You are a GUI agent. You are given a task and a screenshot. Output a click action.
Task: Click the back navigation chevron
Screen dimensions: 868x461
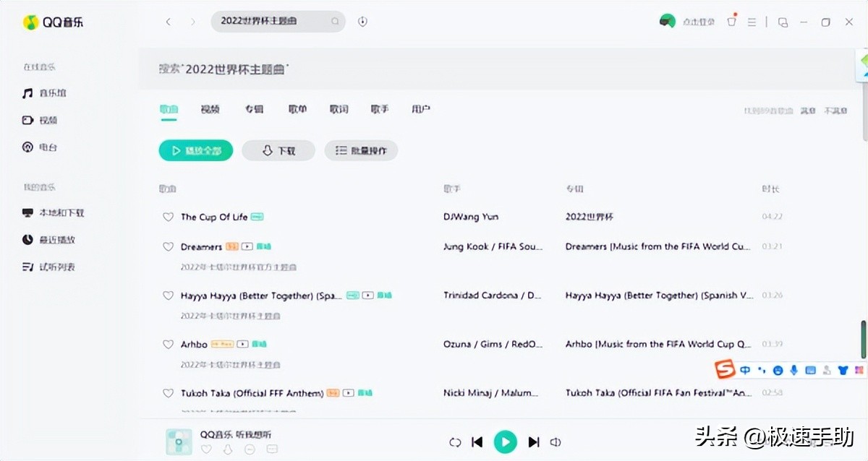click(169, 21)
